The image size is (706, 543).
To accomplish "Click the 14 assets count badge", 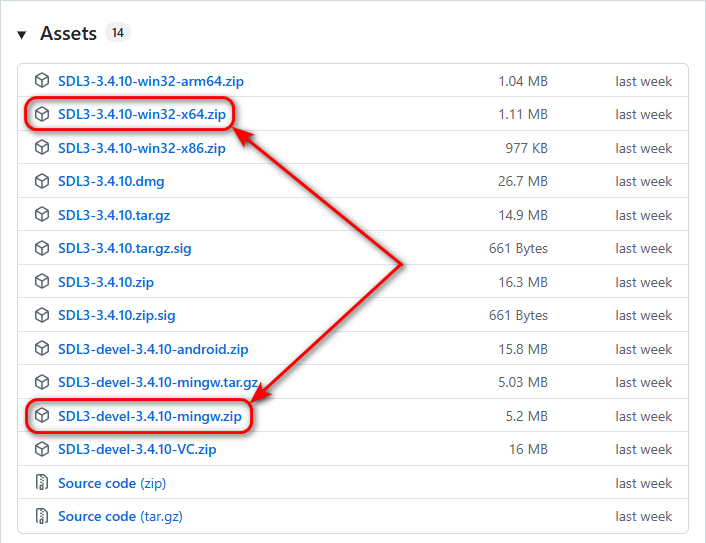I will 118,33.
